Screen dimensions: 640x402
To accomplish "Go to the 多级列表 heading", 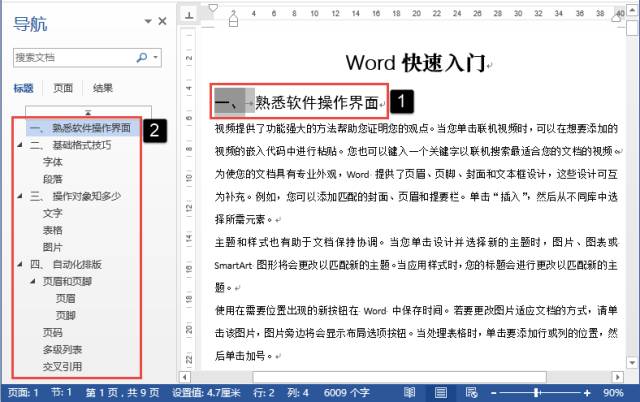I will coord(62,350).
